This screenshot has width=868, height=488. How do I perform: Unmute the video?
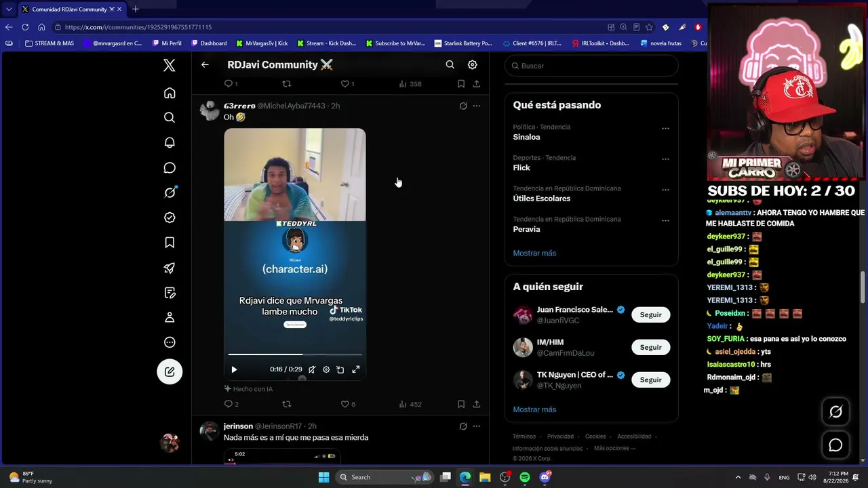click(311, 369)
